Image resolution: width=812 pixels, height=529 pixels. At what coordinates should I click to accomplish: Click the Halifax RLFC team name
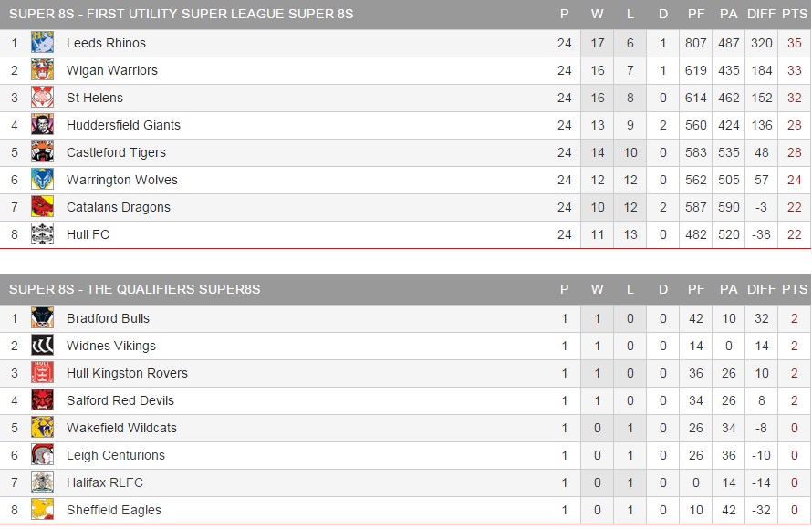(x=104, y=482)
